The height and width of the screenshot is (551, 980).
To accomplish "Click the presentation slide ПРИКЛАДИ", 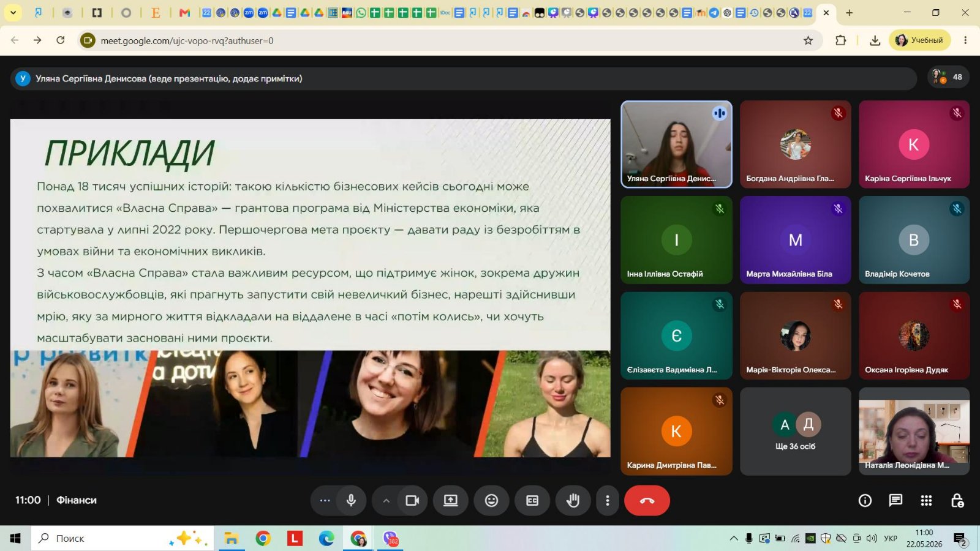I will pyautogui.click(x=310, y=288).
